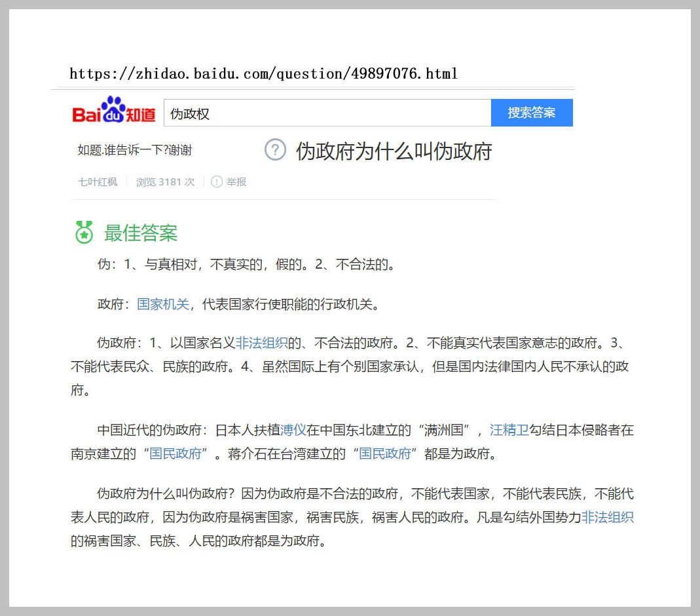Open the 国家机关 hyperlink

(x=163, y=304)
